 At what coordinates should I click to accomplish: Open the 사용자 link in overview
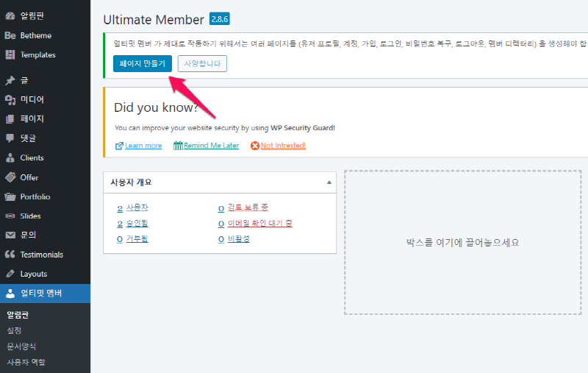[137, 207]
